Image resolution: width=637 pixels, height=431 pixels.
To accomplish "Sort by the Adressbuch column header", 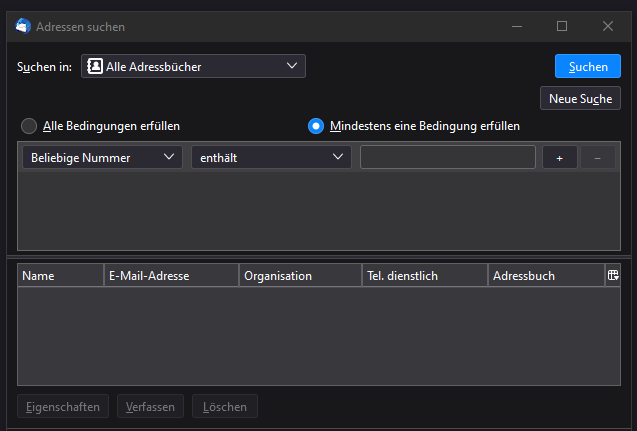I will [545, 275].
